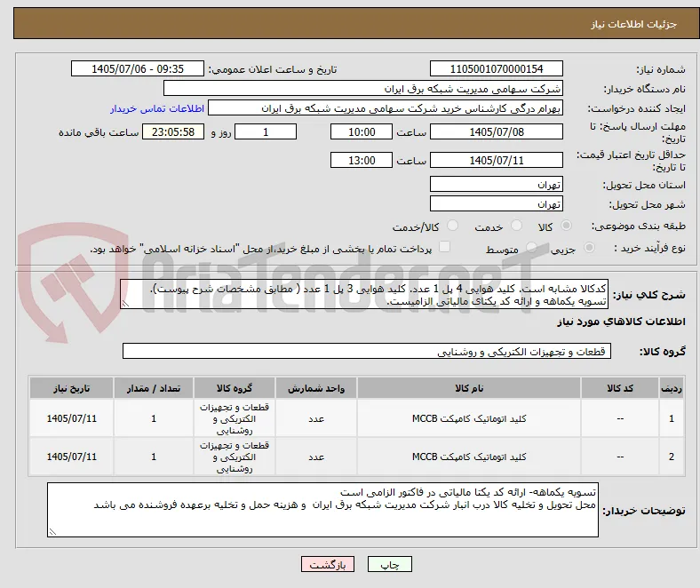The image size is (700, 588).
Task: Click row 1 goods group cell
Action: 235,418
